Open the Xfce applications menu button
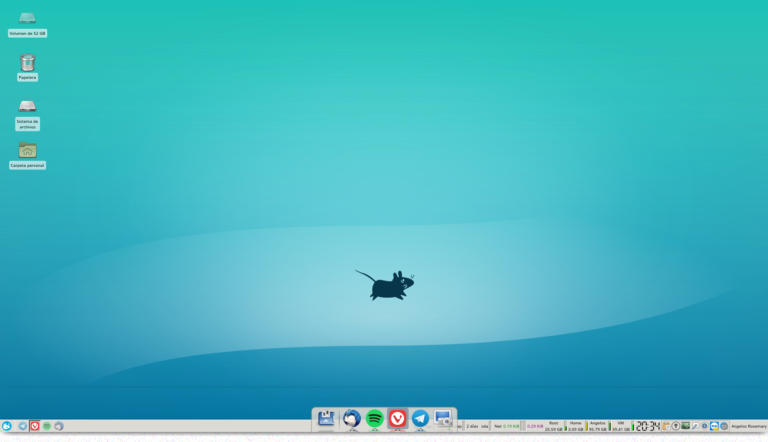 coord(6,426)
